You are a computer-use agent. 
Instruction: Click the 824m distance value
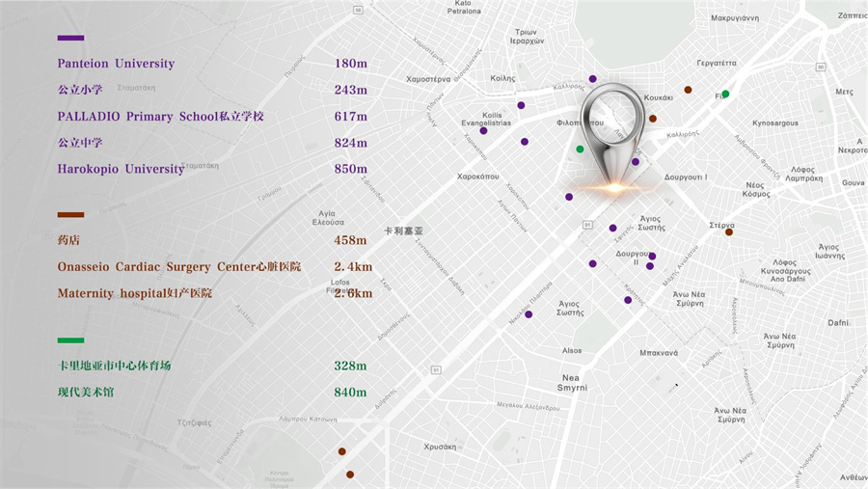click(351, 143)
